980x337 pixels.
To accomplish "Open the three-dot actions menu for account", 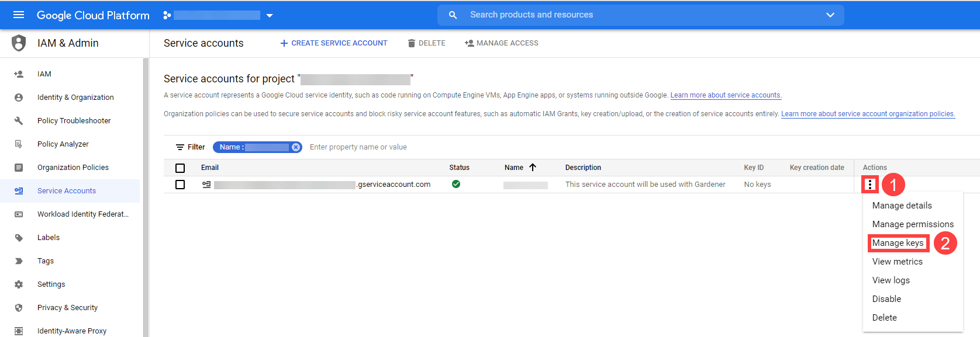I will pos(870,185).
